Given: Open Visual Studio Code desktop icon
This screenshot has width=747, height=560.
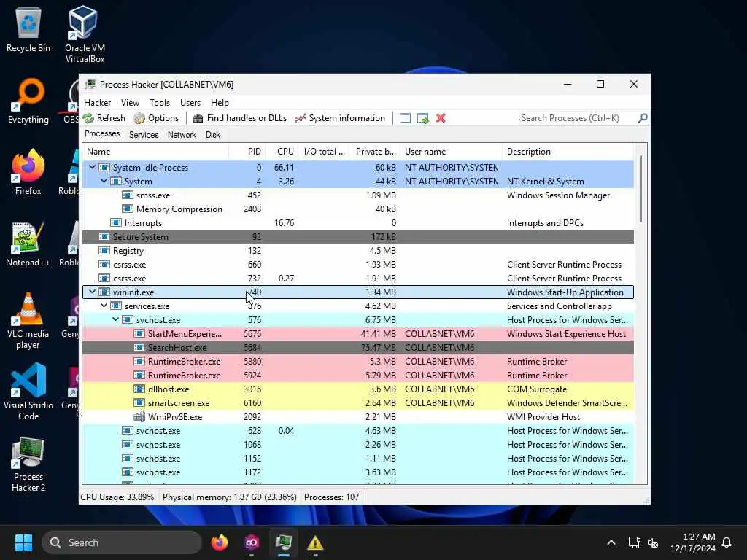Looking at the screenshot, I should click(28, 392).
